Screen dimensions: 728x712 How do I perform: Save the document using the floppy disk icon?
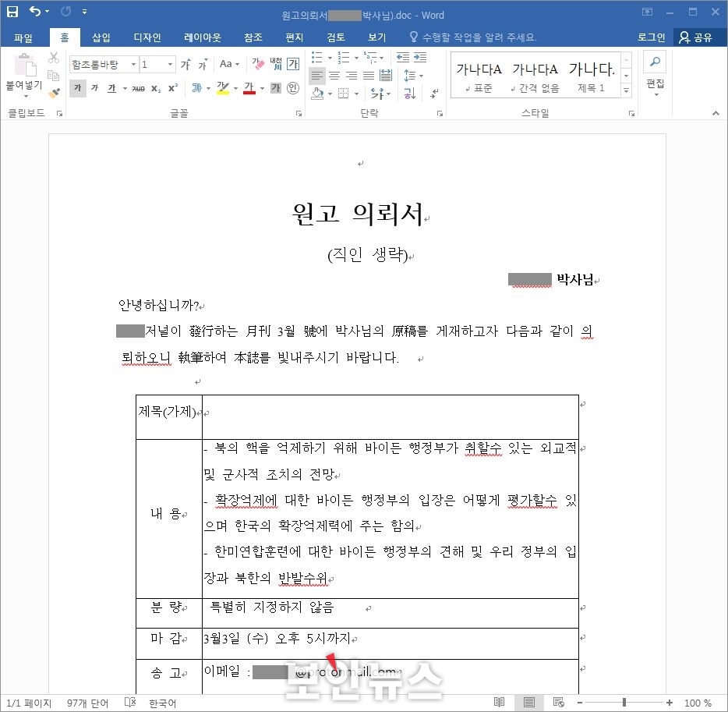point(12,12)
